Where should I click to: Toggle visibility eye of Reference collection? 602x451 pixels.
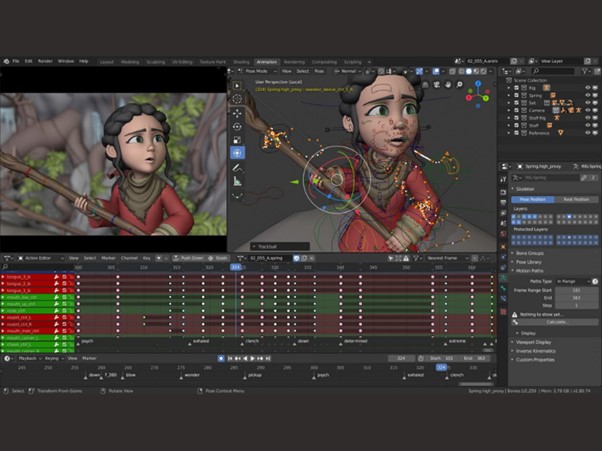[x=587, y=133]
